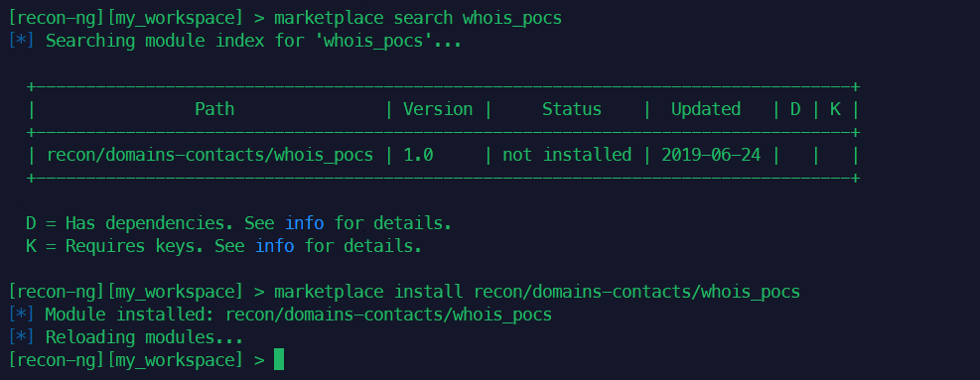The image size is (980, 380).
Task: Click the [*] marker before 'Searching module index'
Action: pyautogui.click(x=22, y=42)
